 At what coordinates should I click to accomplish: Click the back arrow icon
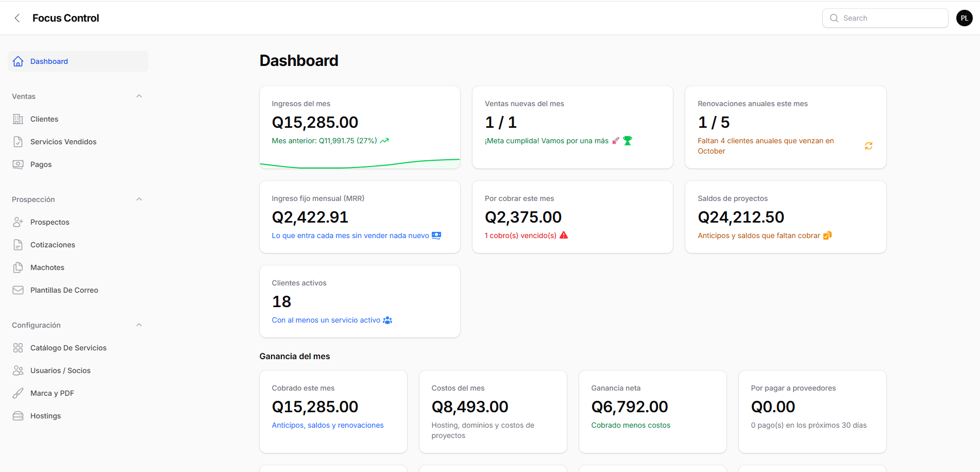pos(17,18)
